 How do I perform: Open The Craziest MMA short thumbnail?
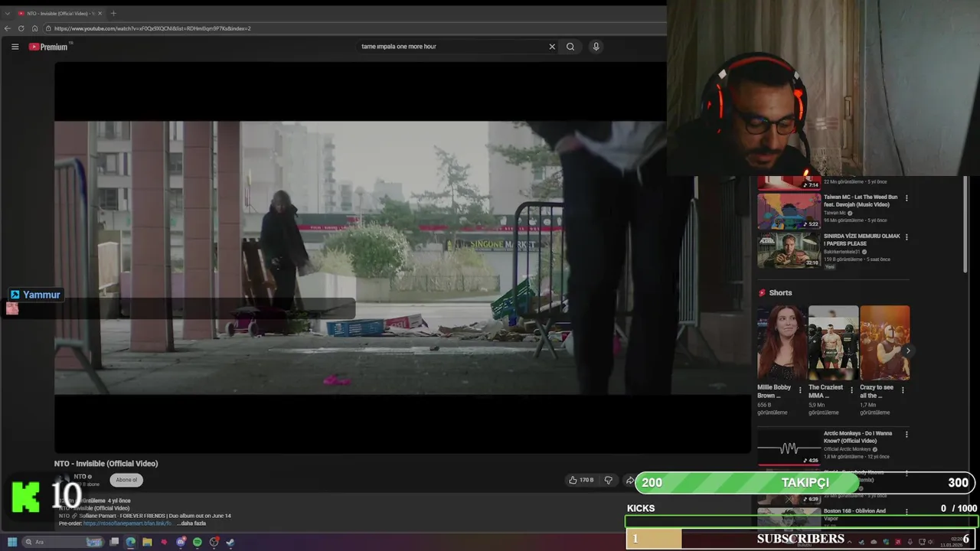(x=833, y=343)
